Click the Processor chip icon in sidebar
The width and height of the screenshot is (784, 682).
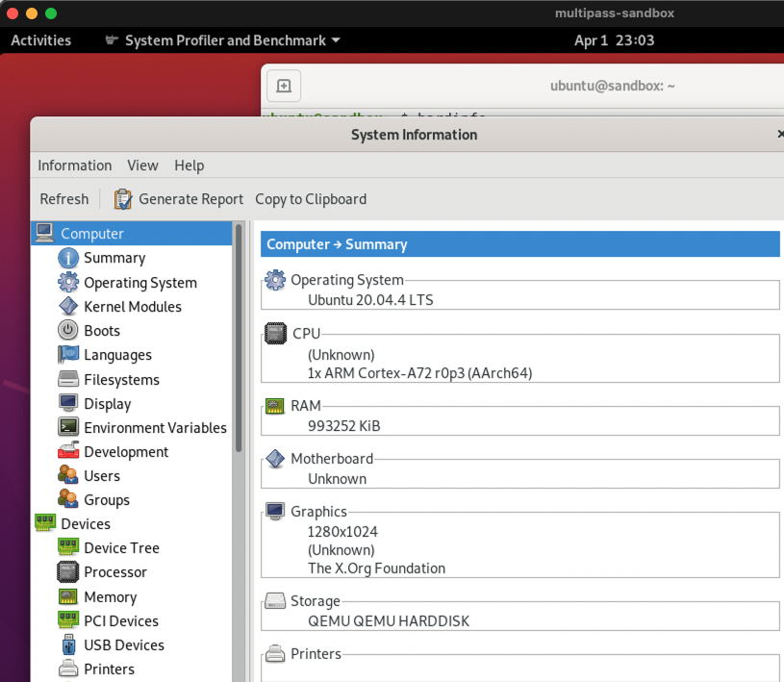68,572
